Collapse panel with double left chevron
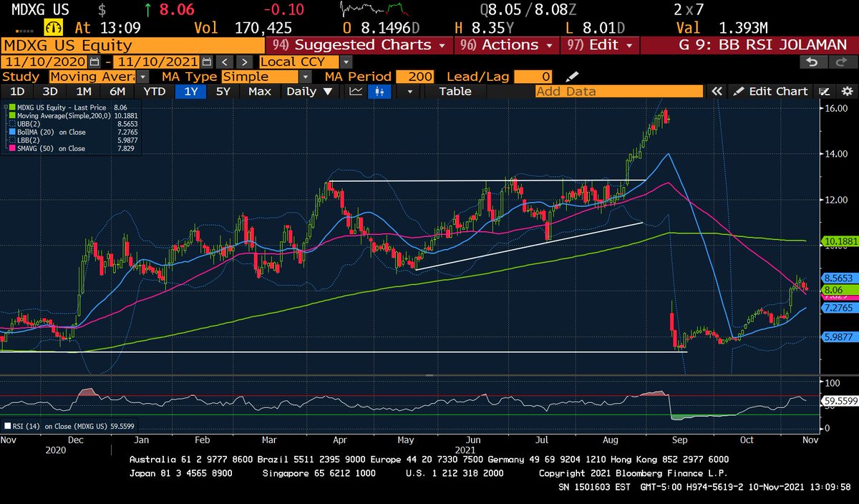The height and width of the screenshot is (504, 859). coord(717,91)
